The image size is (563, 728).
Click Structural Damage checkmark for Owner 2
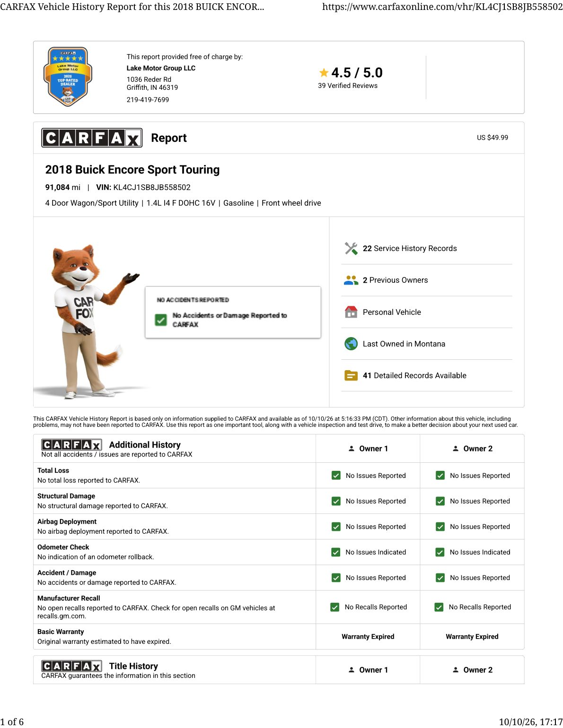(440, 501)
